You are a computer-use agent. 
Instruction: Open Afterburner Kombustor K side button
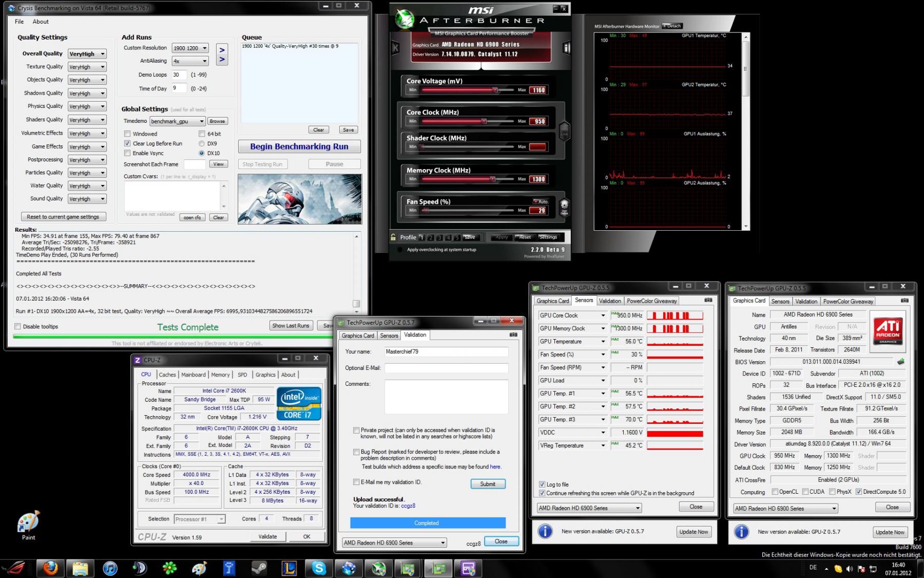tap(395, 48)
